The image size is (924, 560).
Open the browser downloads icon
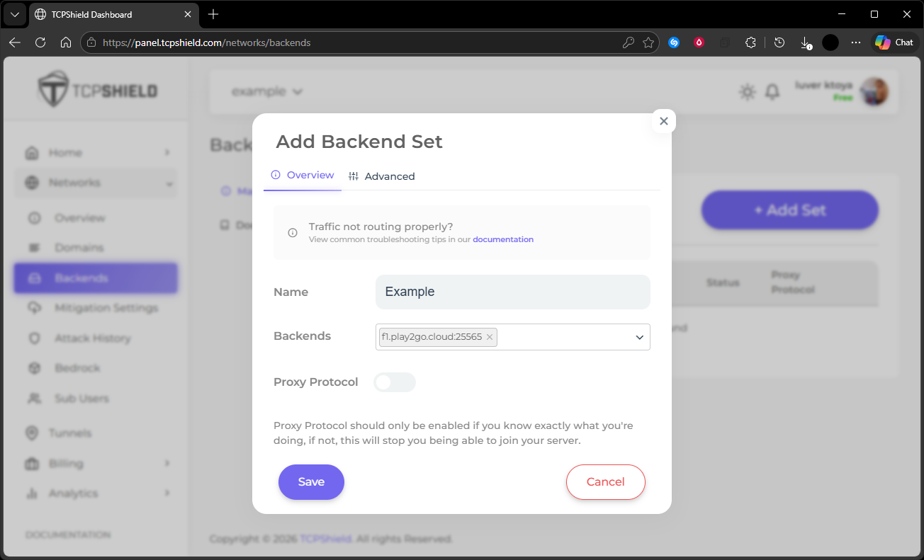(x=805, y=42)
